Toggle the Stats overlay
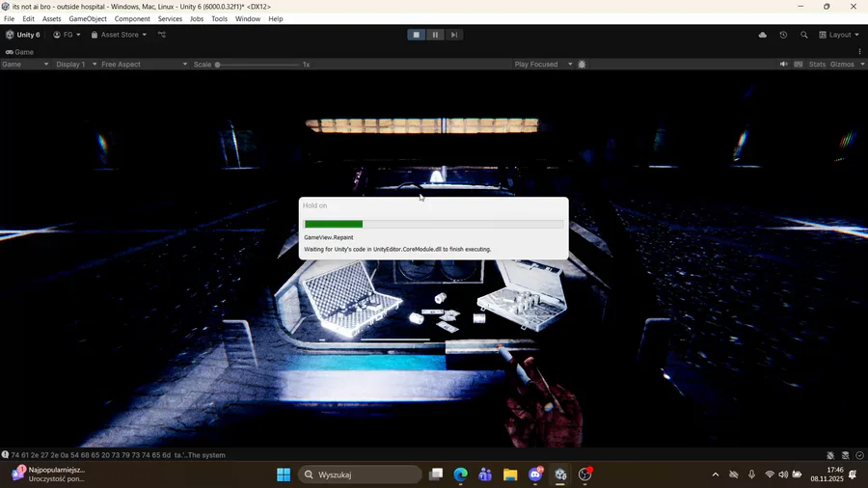 pyautogui.click(x=817, y=65)
